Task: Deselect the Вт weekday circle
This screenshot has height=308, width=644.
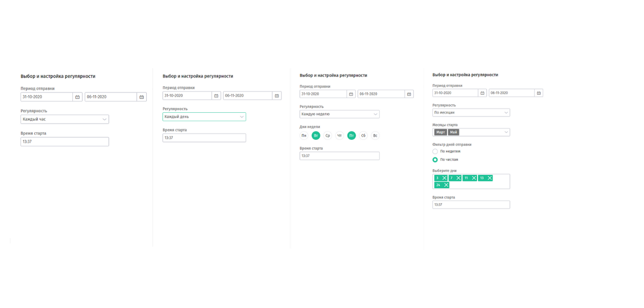Action: [x=316, y=136]
